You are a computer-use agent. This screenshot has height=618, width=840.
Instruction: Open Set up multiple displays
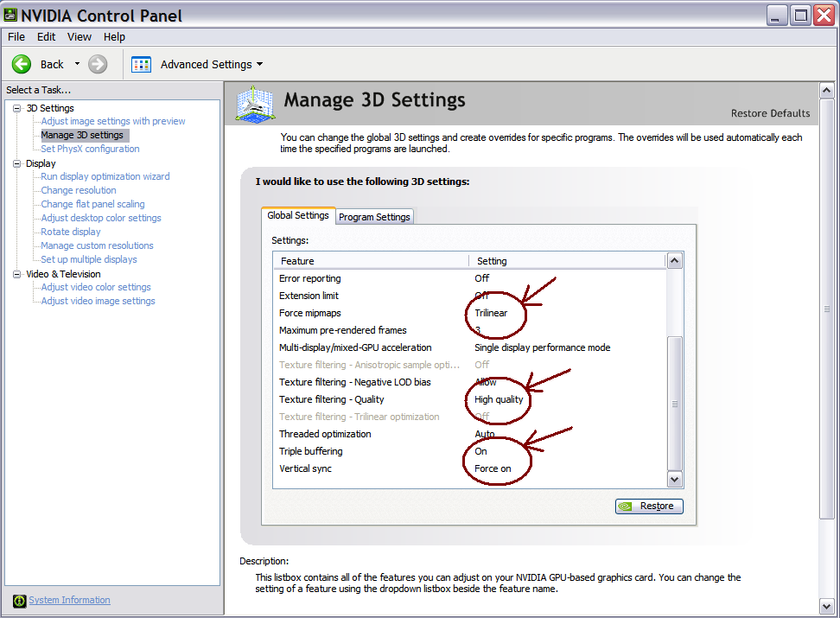pyautogui.click(x=89, y=259)
